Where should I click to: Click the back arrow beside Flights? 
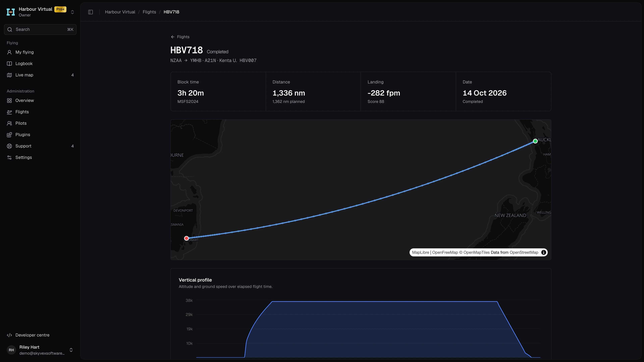pos(173,37)
